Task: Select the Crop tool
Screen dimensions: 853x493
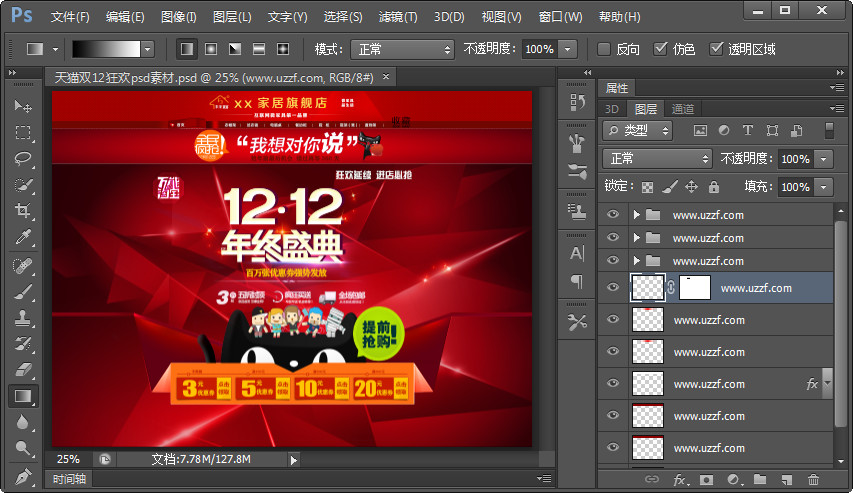Action: [23, 211]
